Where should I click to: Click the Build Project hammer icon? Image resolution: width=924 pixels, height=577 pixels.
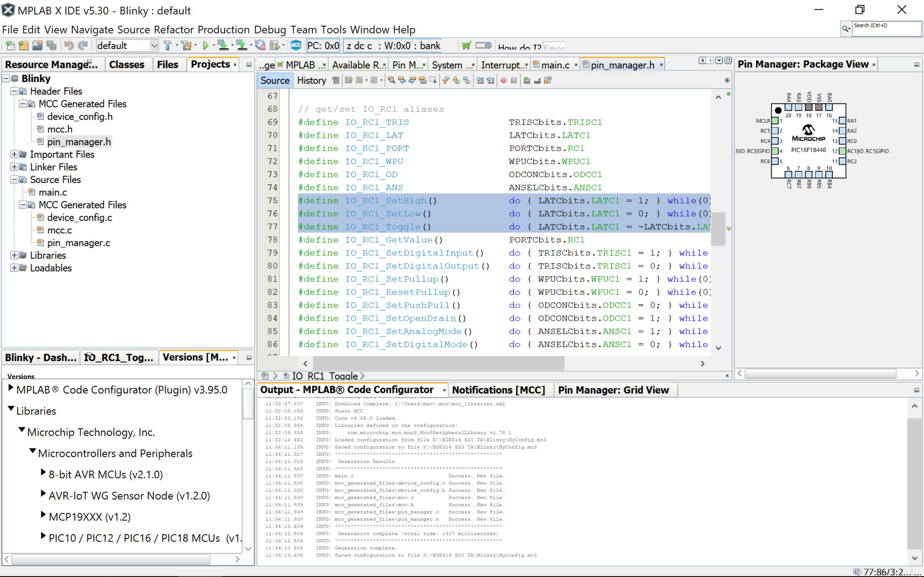pyautogui.click(x=167, y=46)
